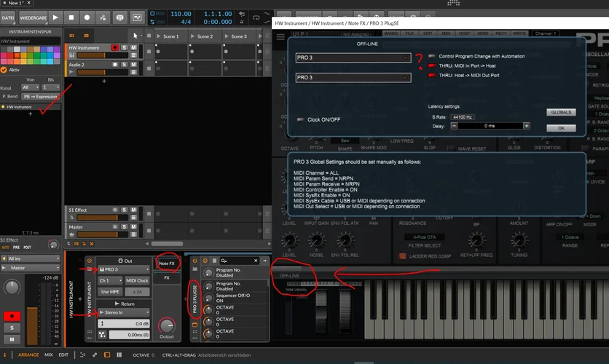Open the pointer tool selector
This screenshot has height=364, width=609.
[135, 36]
